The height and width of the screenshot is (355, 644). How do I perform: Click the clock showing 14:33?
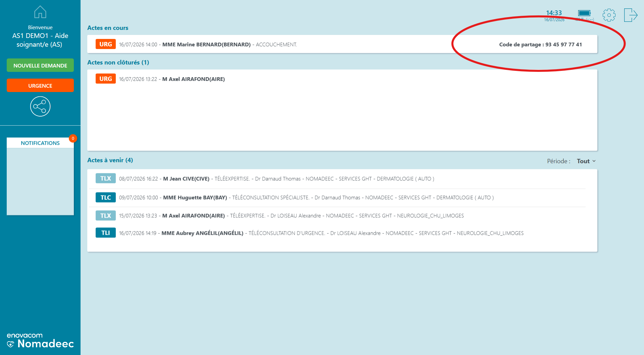554,13
